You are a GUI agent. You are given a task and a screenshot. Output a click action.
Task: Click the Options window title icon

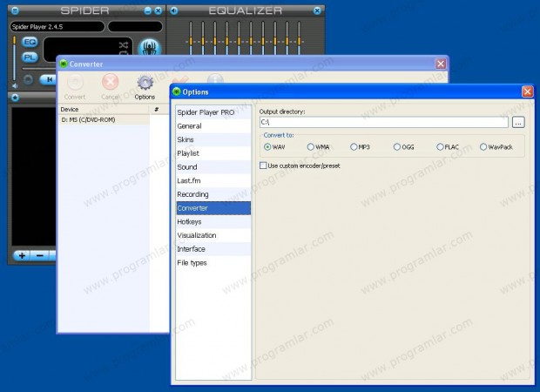(177, 91)
